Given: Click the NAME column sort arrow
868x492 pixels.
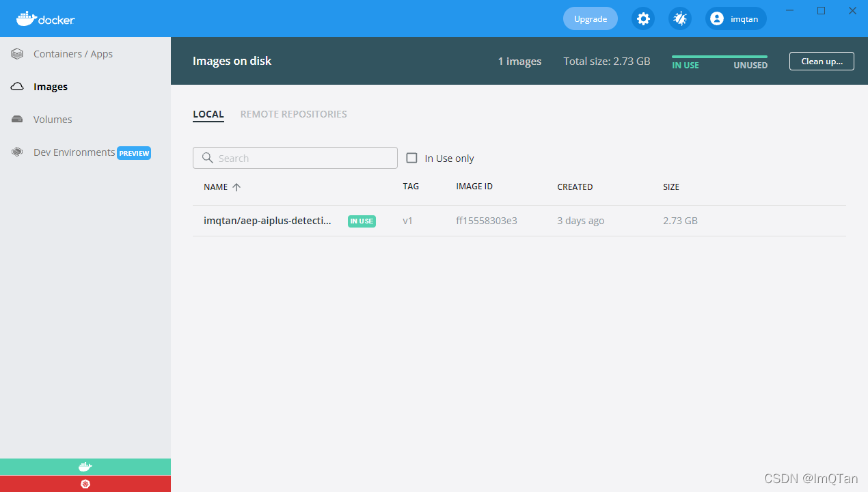Looking at the screenshot, I should (x=236, y=187).
